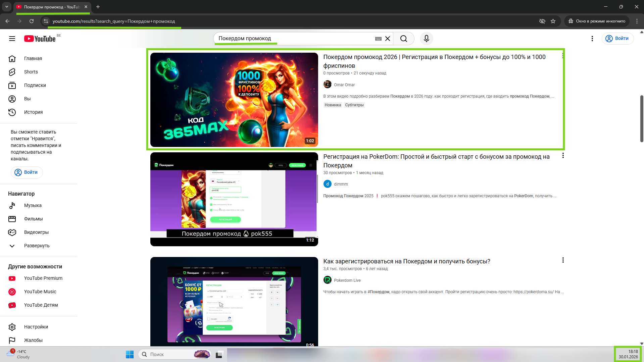Open the Как зарегистрироваться на Покердом title
Viewport: 644px width, 362px height.
coord(407,261)
